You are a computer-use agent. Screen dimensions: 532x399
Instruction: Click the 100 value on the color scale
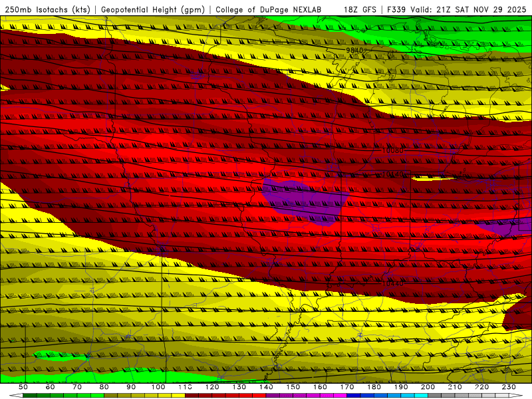coord(158,387)
